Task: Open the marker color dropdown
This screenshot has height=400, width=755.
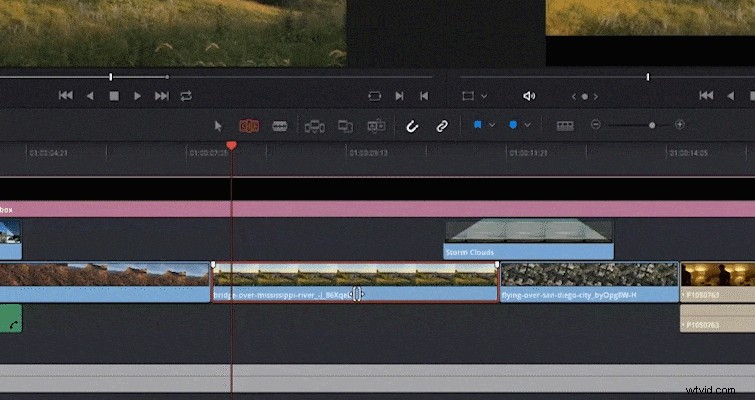Action: (528, 125)
